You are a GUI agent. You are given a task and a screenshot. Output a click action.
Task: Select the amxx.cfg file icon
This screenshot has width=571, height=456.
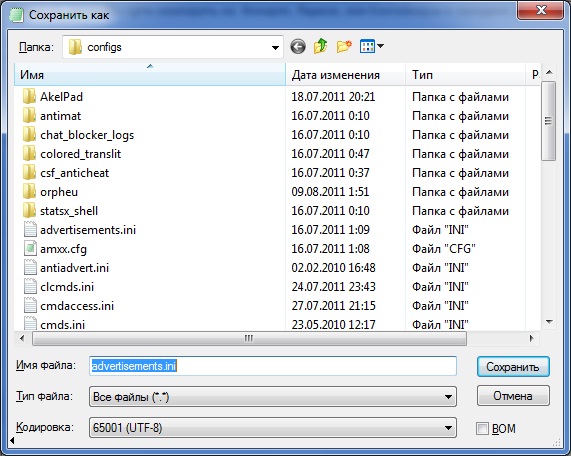pyautogui.click(x=30, y=249)
